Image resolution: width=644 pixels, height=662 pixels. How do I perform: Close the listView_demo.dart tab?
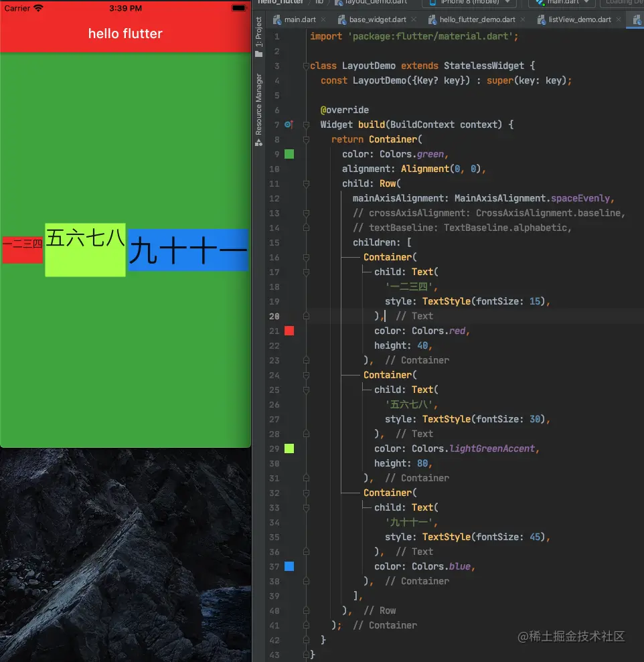(619, 19)
